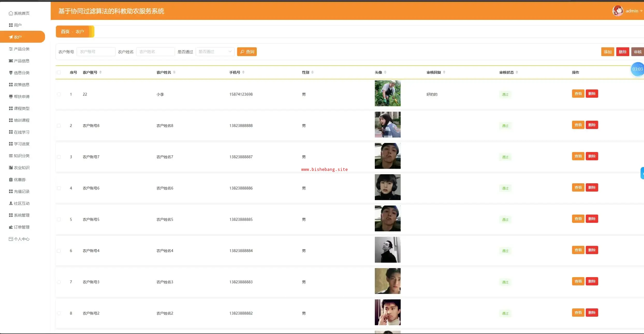Click the home icon beside 系统首页
Image resolution: width=644 pixels, height=334 pixels.
point(11,13)
